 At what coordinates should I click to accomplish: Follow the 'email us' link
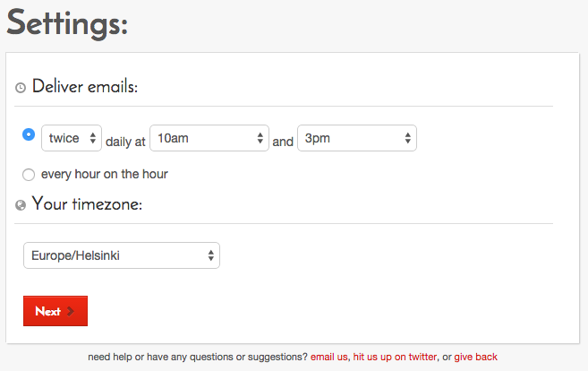pyautogui.click(x=329, y=357)
